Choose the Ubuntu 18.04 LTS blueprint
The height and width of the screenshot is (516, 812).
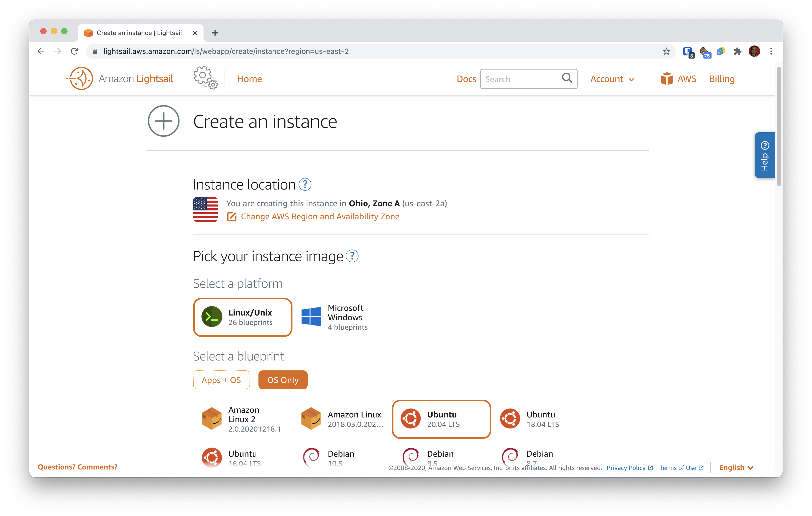(x=540, y=419)
